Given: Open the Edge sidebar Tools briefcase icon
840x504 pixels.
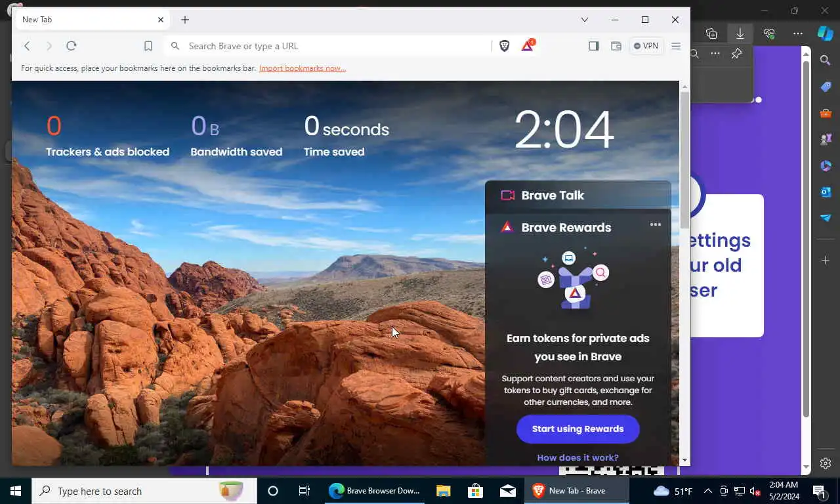Looking at the screenshot, I should tap(826, 113).
